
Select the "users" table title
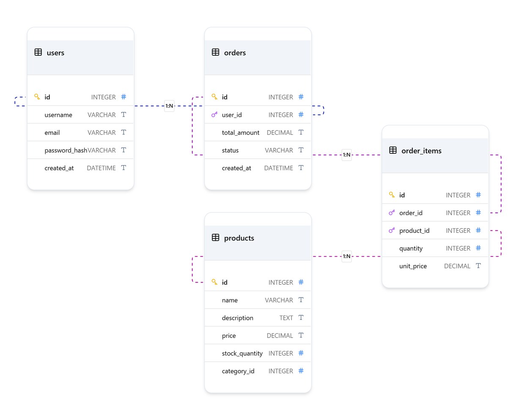tap(55, 53)
